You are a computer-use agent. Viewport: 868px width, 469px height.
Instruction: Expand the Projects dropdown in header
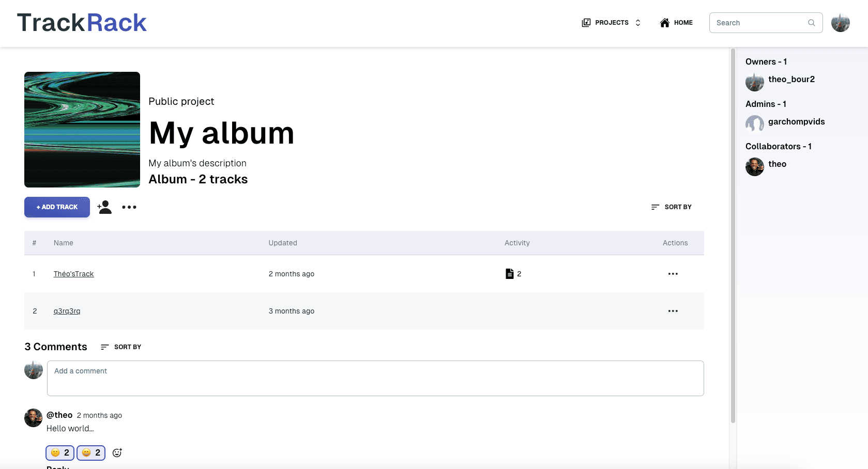(x=612, y=23)
